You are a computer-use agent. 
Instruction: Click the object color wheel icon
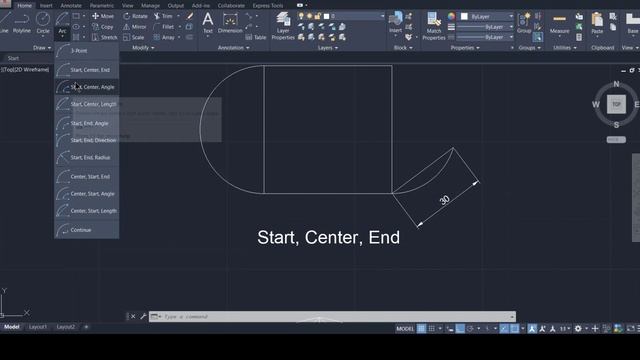(451, 16)
